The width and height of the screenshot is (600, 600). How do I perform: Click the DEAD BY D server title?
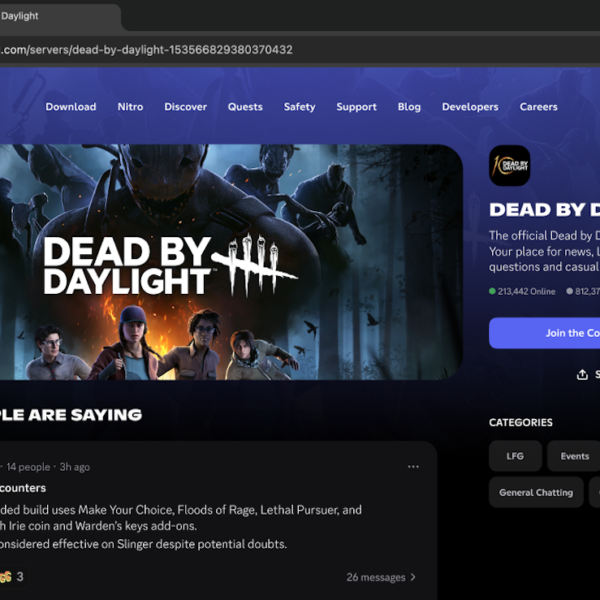click(x=545, y=210)
